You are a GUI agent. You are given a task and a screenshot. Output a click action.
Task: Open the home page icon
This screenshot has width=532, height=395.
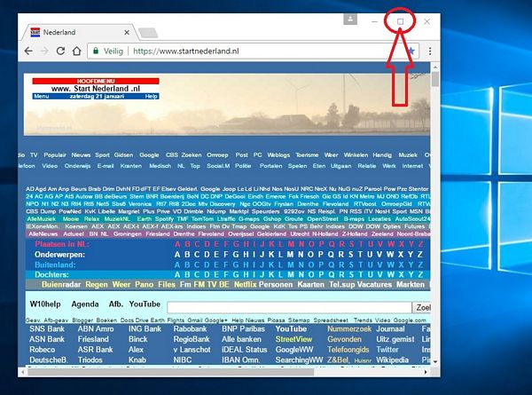pos(77,51)
